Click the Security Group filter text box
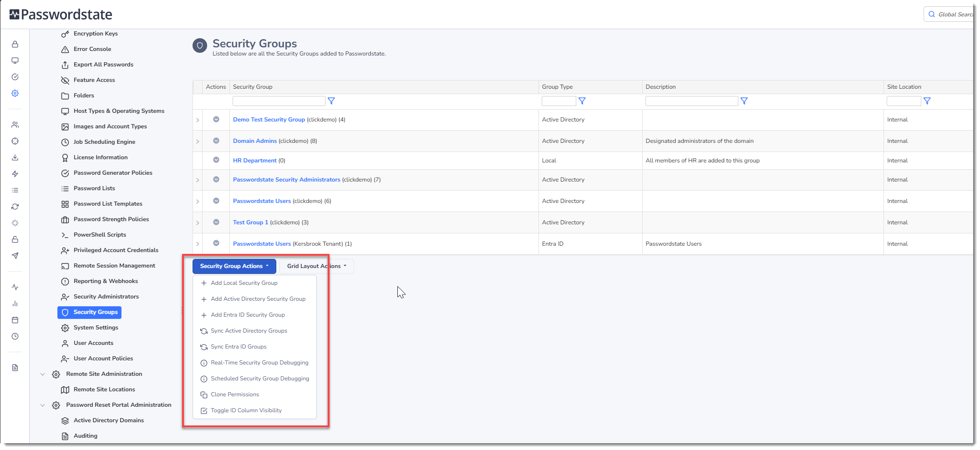Screen dimensions: 980x450 pyautogui.click(x=279, y=101)
